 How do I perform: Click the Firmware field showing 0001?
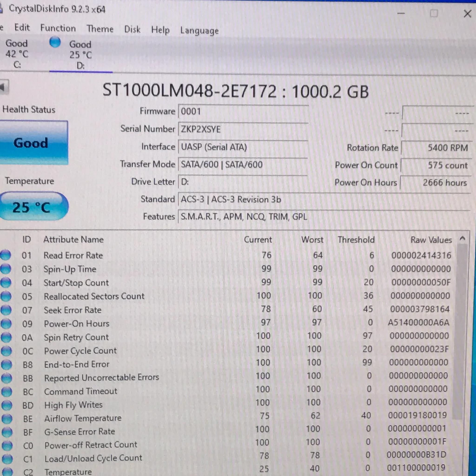coord(243,111)
